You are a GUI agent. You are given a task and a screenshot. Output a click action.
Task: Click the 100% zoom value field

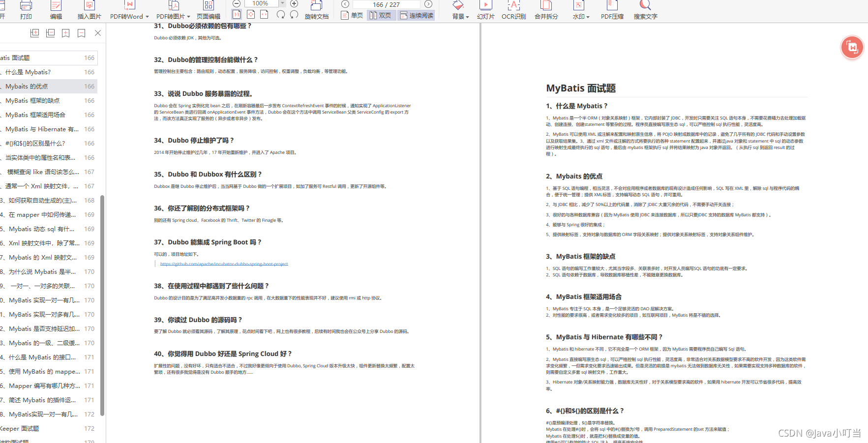coord(261,3)
